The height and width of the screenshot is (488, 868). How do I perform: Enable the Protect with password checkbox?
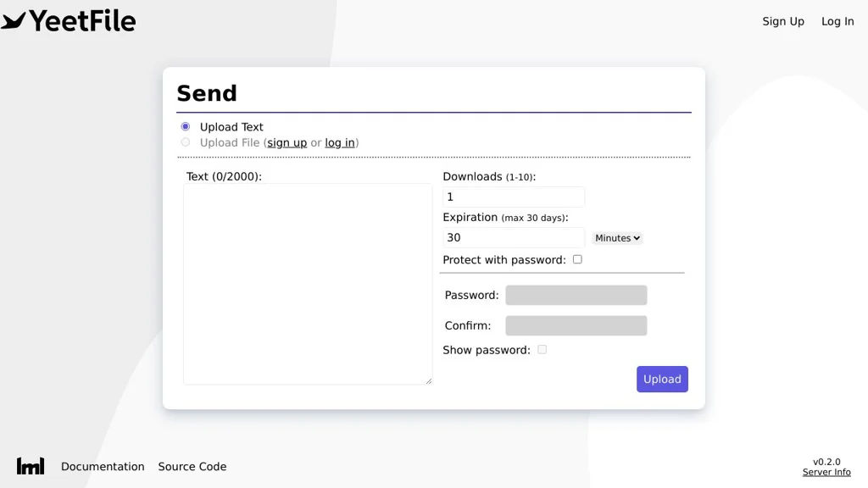point(577,259)
